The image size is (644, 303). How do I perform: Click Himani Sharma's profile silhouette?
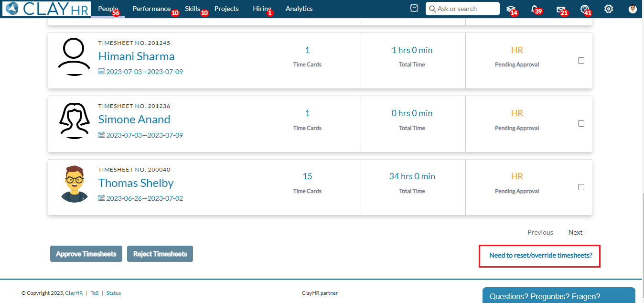click(74, 57)
